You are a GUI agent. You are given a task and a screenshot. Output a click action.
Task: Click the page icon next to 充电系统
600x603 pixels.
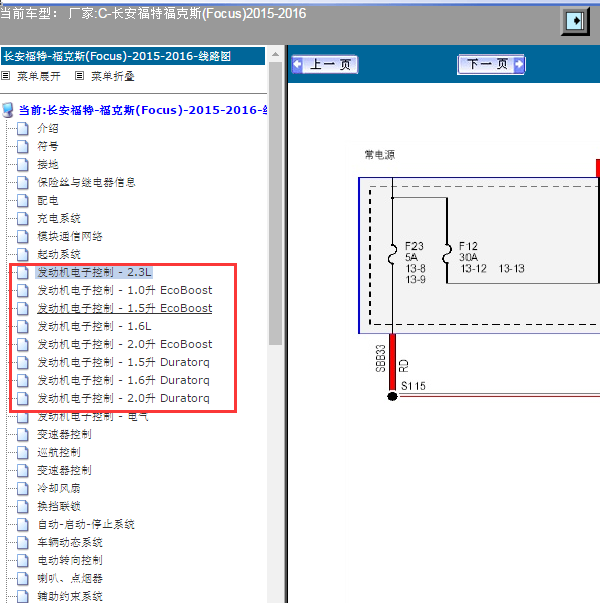pyautogui.click(x=23, y=218)
